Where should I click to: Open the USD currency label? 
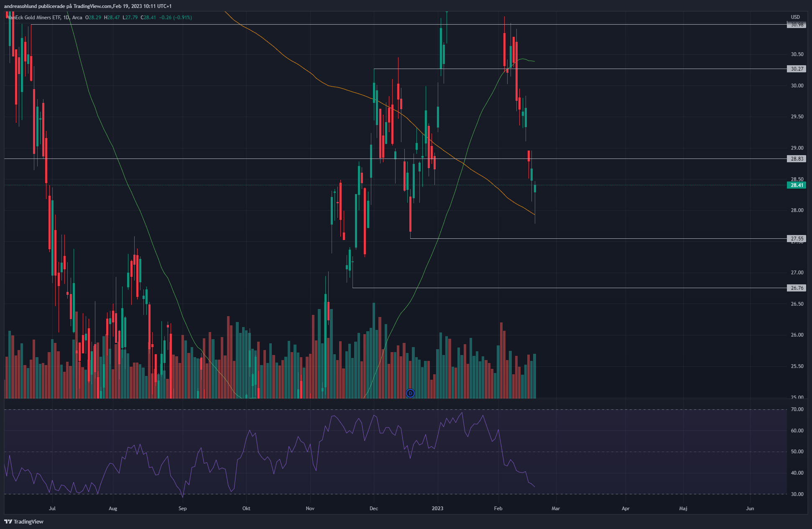(x=795, y=17)
